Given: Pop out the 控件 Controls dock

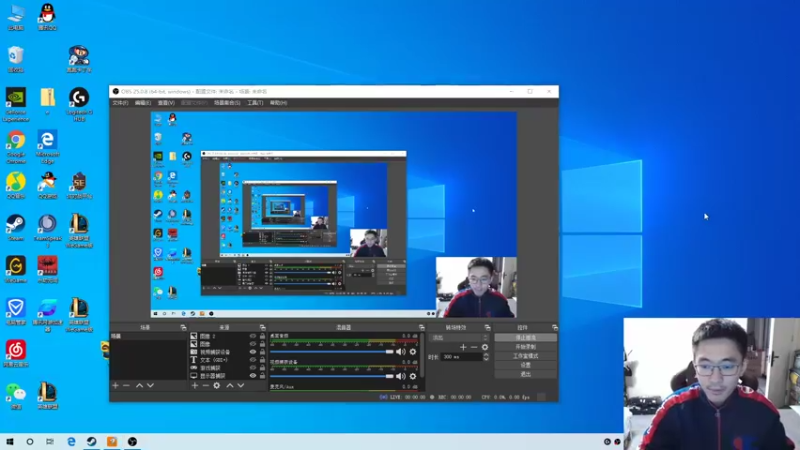Looking at the screenshot, I should (x=555, y=328).
